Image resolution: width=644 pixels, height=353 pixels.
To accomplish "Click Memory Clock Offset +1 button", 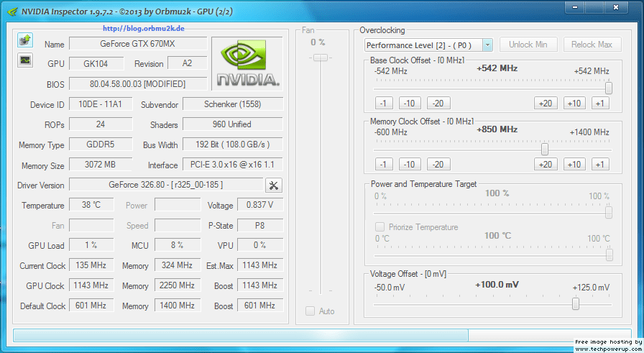I will pos(600,165).
